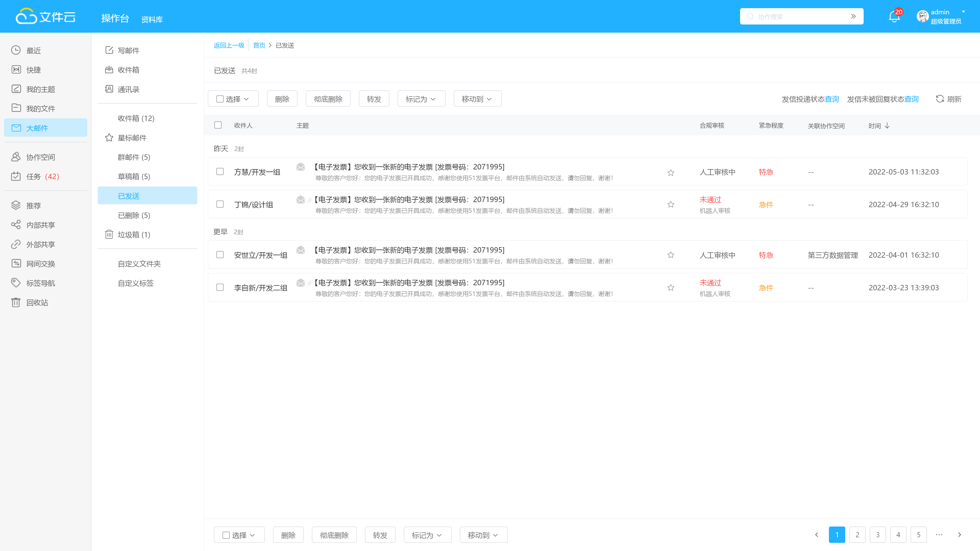Open 垃圾箱 trash folder icon

point(109,234)
